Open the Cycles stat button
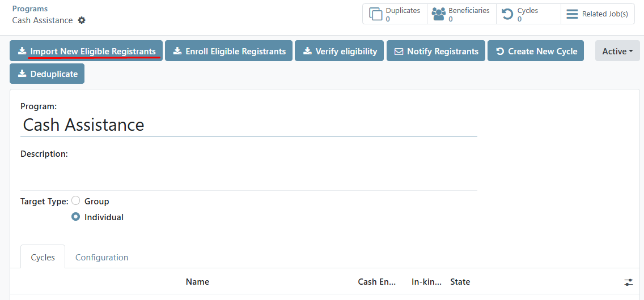The width and height of the screenshot is (644, 300). pyautogui.click(x=528, y=14)
